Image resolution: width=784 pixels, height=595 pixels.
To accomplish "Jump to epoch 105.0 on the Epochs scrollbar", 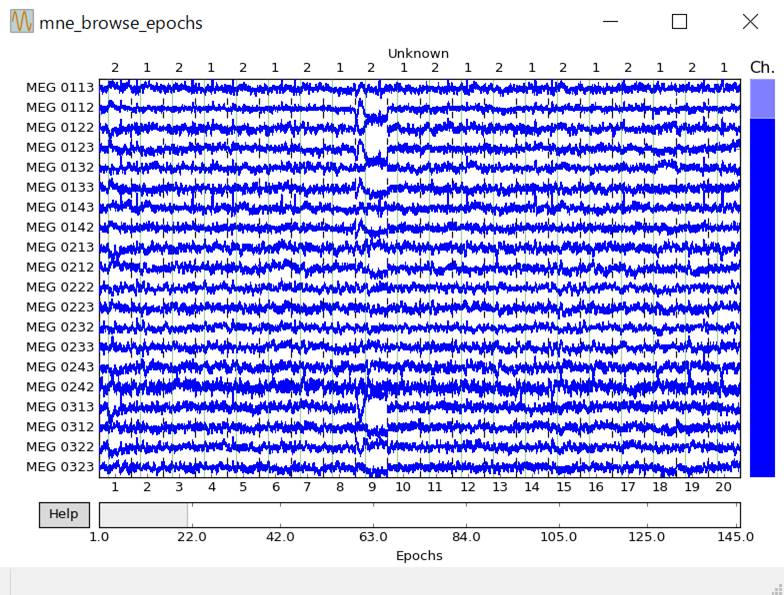I will [x=556, y=515].
